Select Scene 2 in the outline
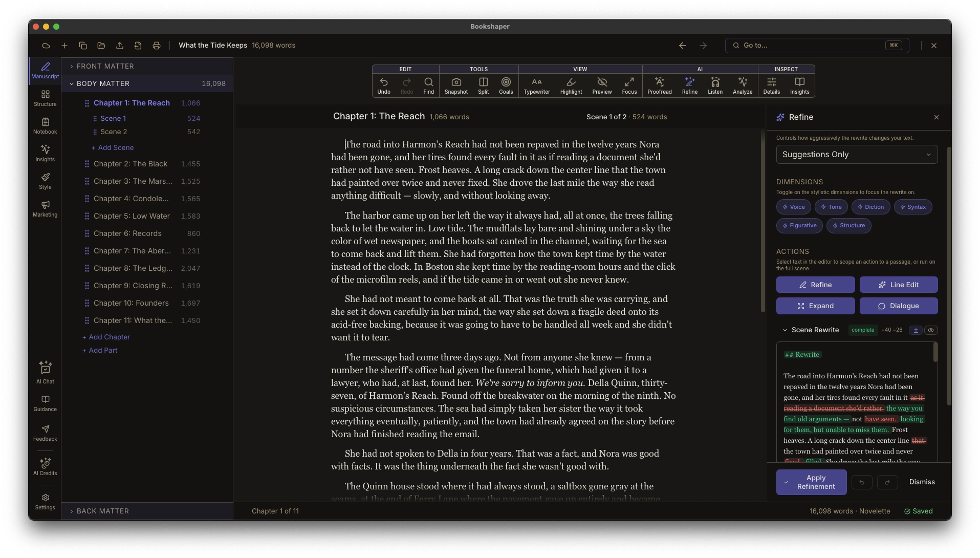This screenshot has width=980, height=558. [x=114, y=132]
